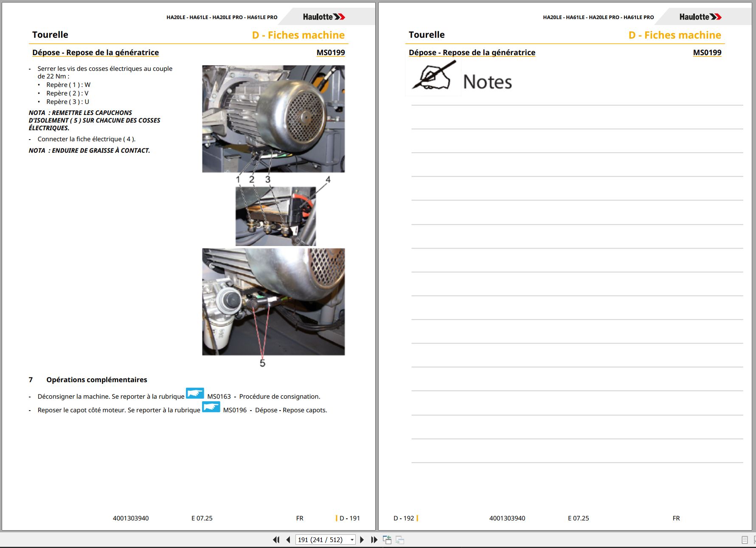This screenshot has height=548, width=756.
Task: Open the page number dropdown arrow
Action: pos(352,540)
